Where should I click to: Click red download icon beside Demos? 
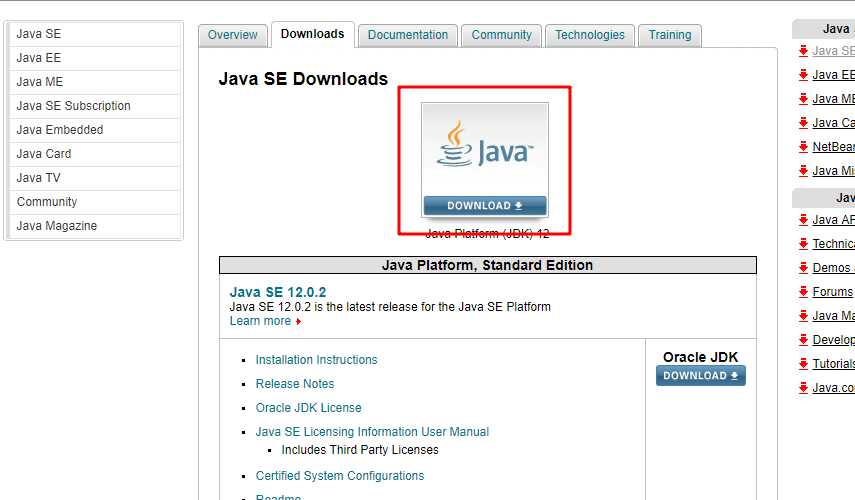click(x=803, y=268)
